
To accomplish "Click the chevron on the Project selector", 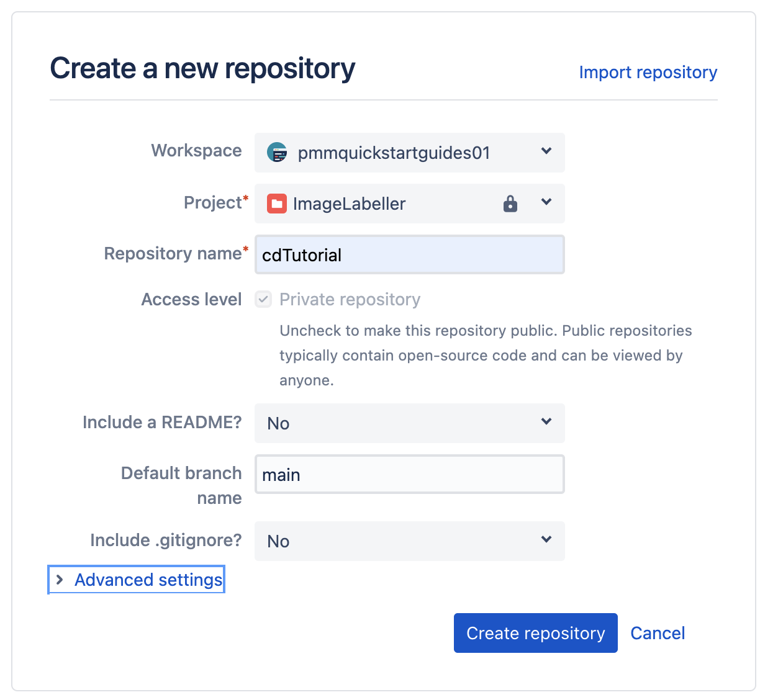I will [x=546, y=202].
